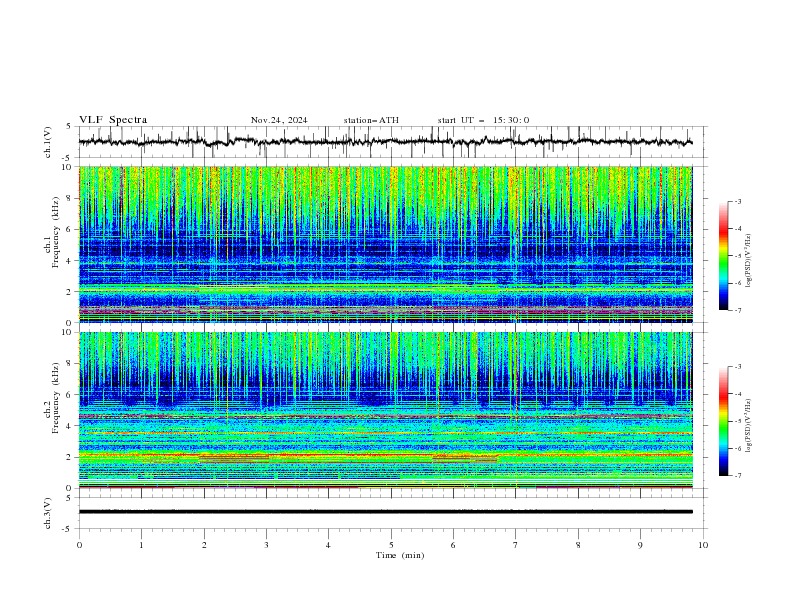792x612 pixels.
Task: Click the upper "log(PSD)(V²/Hz)" colorbar label
Action: click(748, 261)
